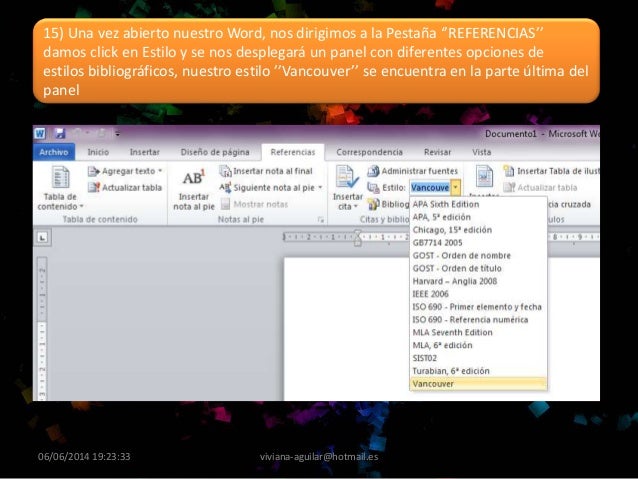Select GOST - Orden de título style

[478, 269]
